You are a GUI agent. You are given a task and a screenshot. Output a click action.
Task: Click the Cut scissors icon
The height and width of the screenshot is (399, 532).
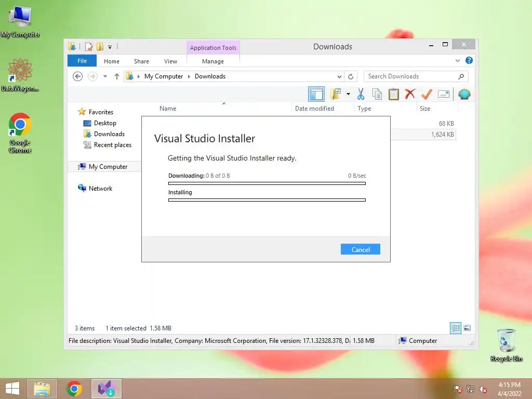tap(361, 94)
